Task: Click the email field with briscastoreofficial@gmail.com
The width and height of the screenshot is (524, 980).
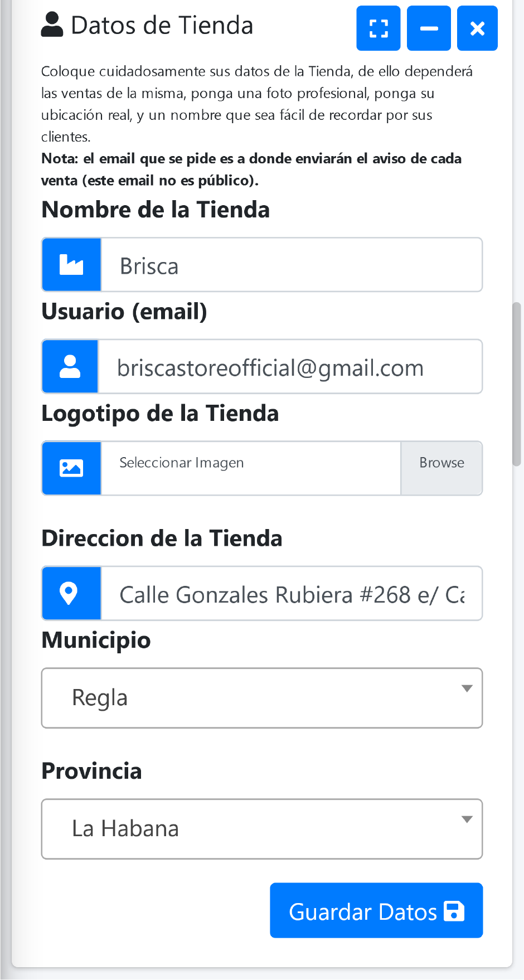Action: [x=290, y=367]
